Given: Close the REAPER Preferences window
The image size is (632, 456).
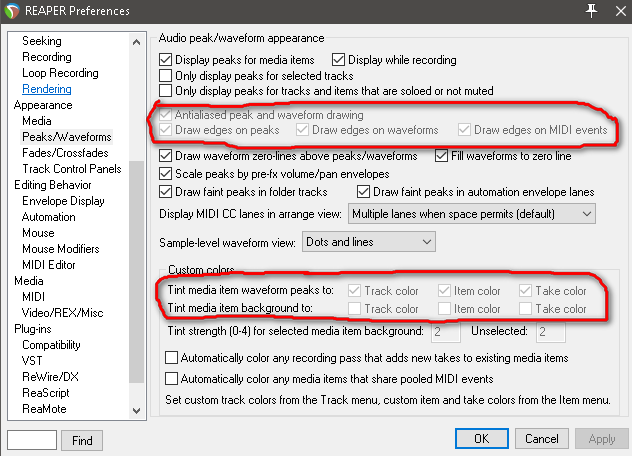Looking at the screenshot, I should tap(621, 11).
